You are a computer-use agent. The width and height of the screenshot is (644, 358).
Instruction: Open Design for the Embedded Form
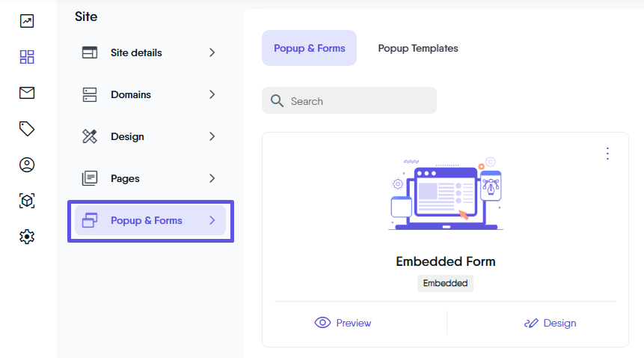(550, 323)
